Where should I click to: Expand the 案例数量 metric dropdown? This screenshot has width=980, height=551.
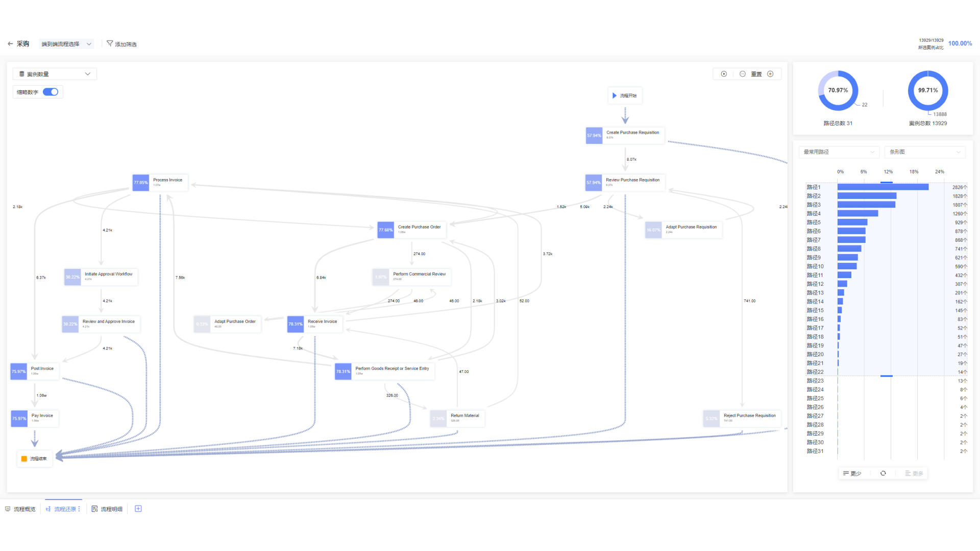[55, 74]
